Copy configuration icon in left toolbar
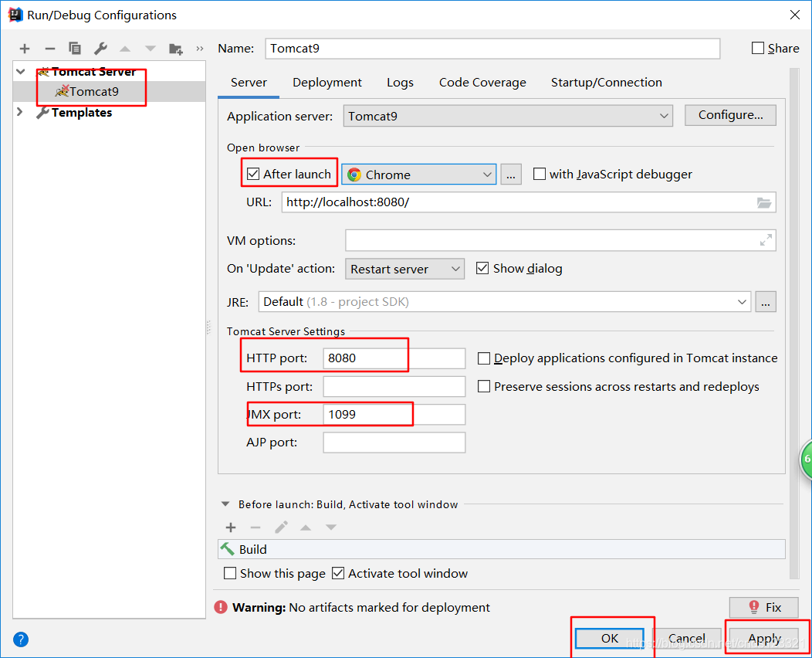 [x=75, y=48]
